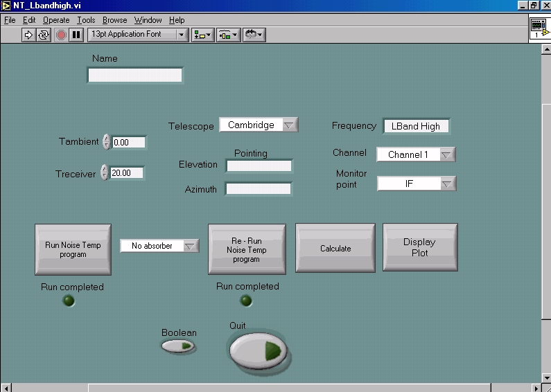551x392 pixels.
Task: Restore the NT_Lbandhigh.vi window size
Action: (x=534, y=6)
